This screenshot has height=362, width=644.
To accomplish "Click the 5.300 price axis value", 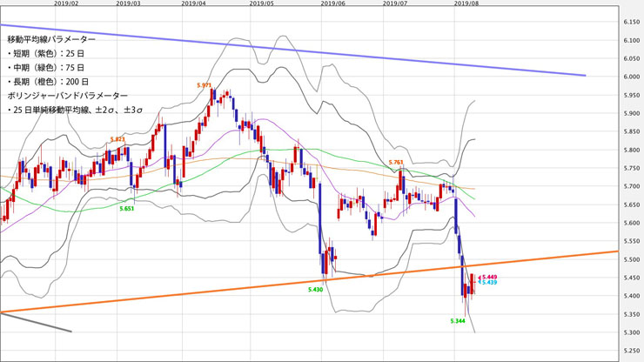I will click(631, 332).
